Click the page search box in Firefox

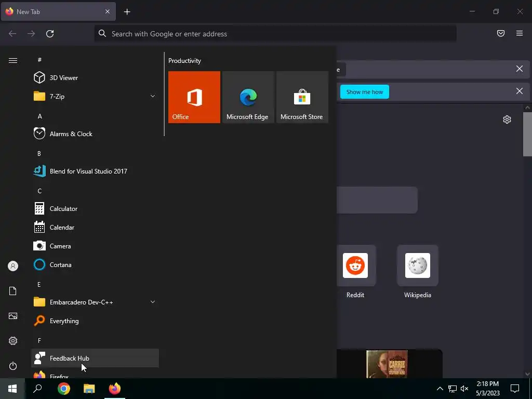[x=377, y=200]
